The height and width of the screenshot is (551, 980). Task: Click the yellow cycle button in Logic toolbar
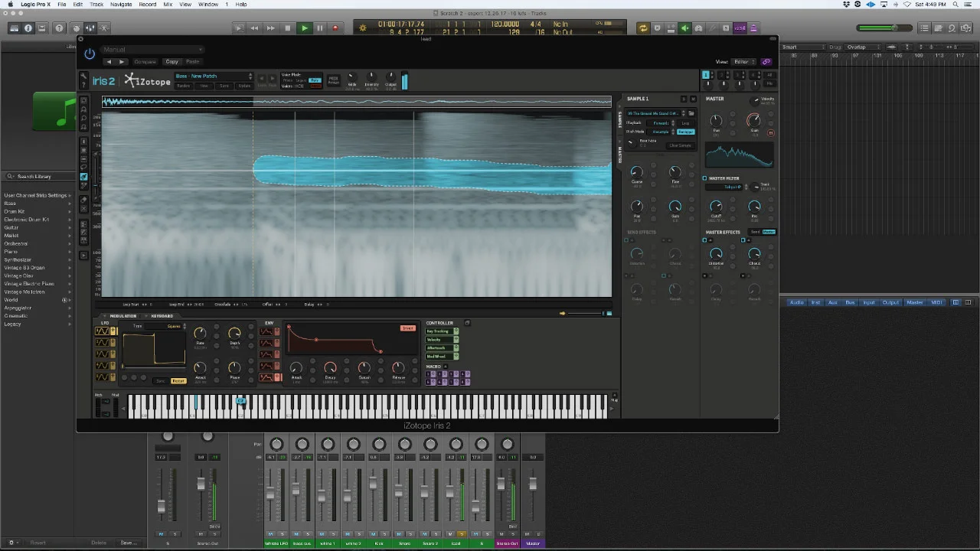[x=643, y=28]
